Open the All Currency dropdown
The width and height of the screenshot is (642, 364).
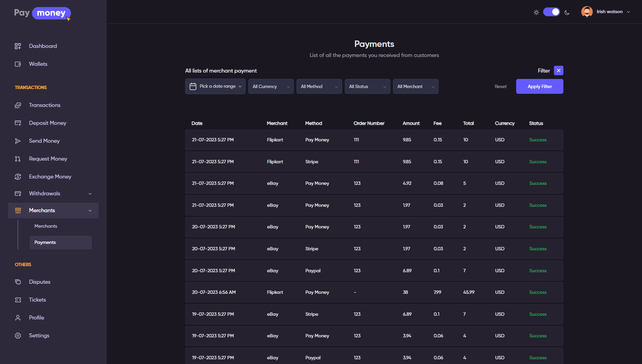(271, 86)
